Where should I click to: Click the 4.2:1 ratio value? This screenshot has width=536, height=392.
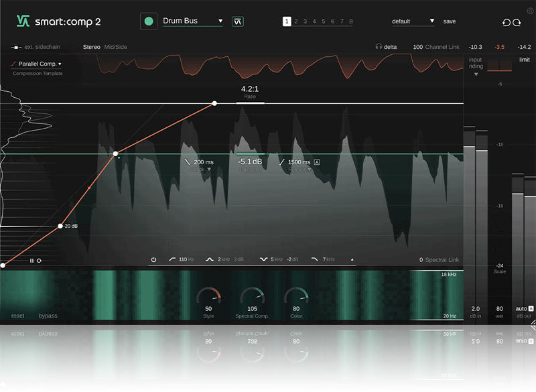[x=250, y=89]
